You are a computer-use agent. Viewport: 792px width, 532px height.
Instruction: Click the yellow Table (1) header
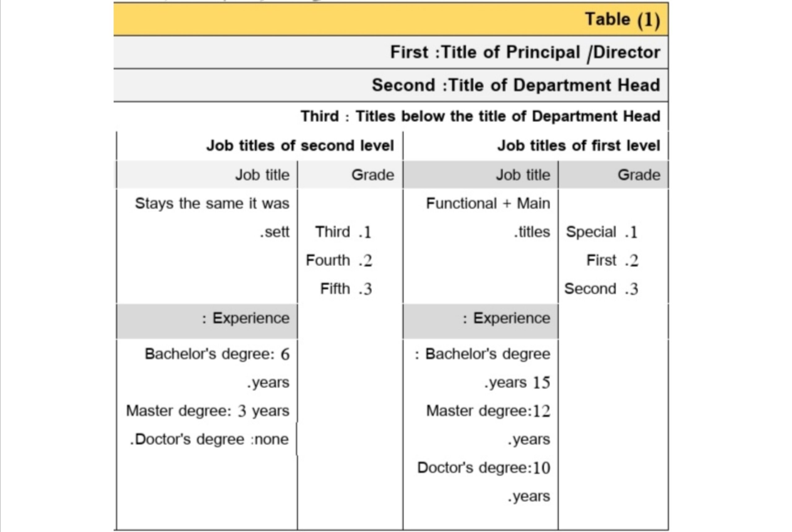click(391, 19)
